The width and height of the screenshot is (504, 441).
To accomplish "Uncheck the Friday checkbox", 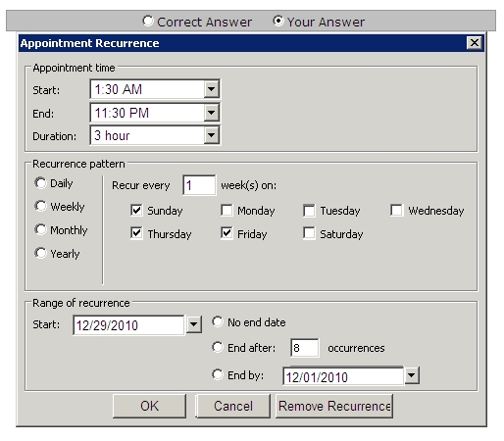I will tap(227, 233).
